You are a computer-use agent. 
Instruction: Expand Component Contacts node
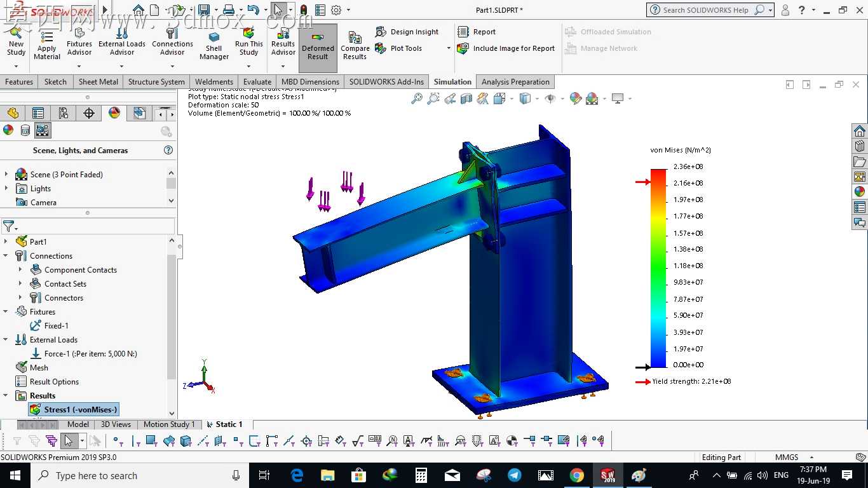click(20, 269)
